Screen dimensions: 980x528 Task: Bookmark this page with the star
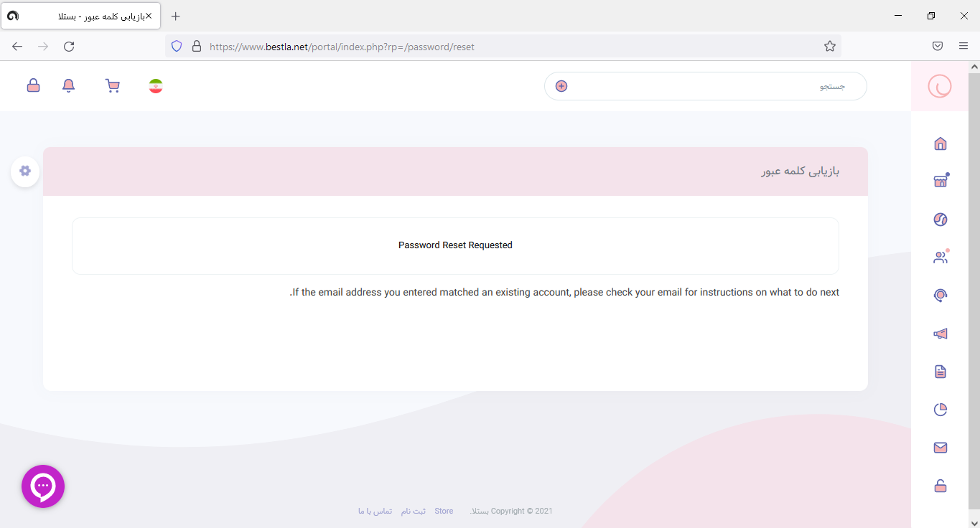(x=830, y=47)
